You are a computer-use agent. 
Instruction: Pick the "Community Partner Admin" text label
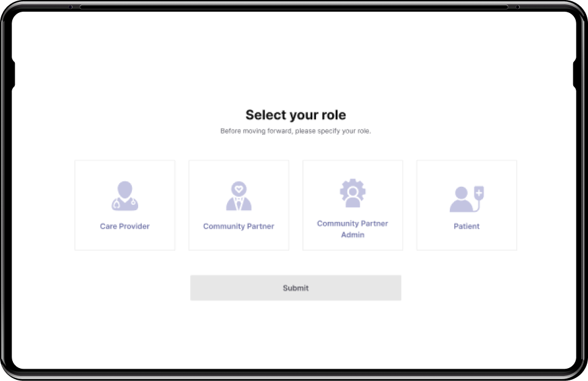point(353,229)
